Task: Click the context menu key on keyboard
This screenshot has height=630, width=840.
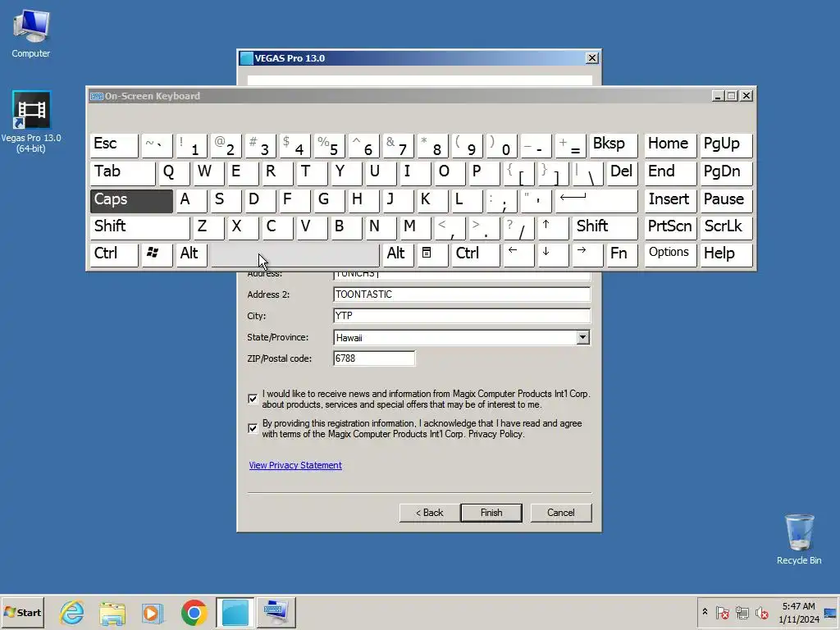Action: [431, 254]
